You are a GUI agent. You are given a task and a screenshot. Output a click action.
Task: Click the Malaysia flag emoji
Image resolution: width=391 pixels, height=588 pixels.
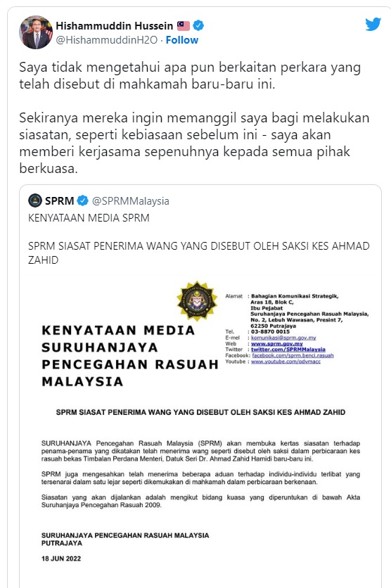point(184,25)
